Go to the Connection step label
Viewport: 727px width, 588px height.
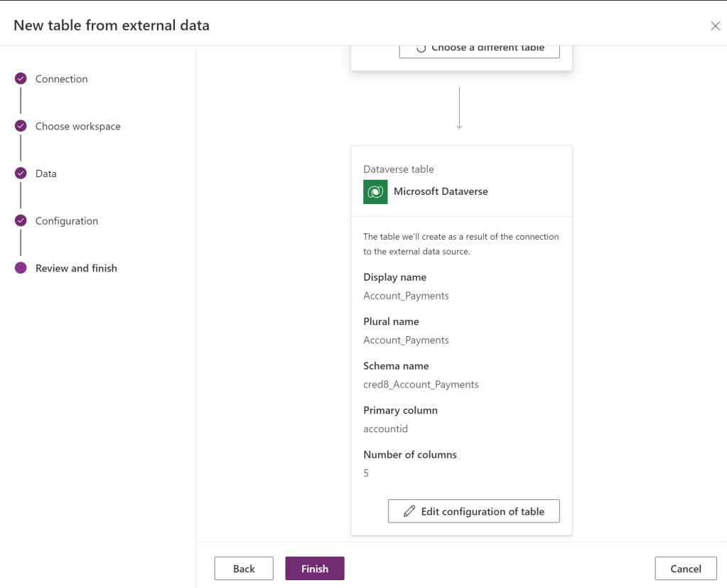point(61,79)
